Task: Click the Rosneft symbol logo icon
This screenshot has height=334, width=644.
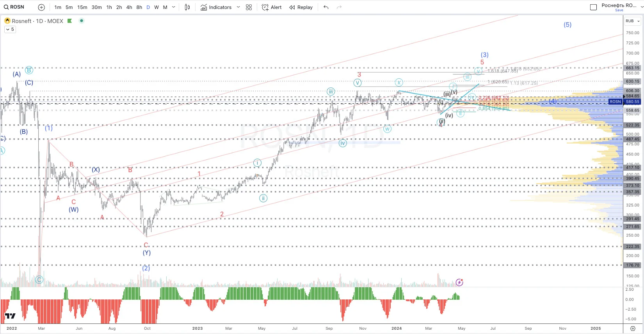Action: tap(7, 21)
